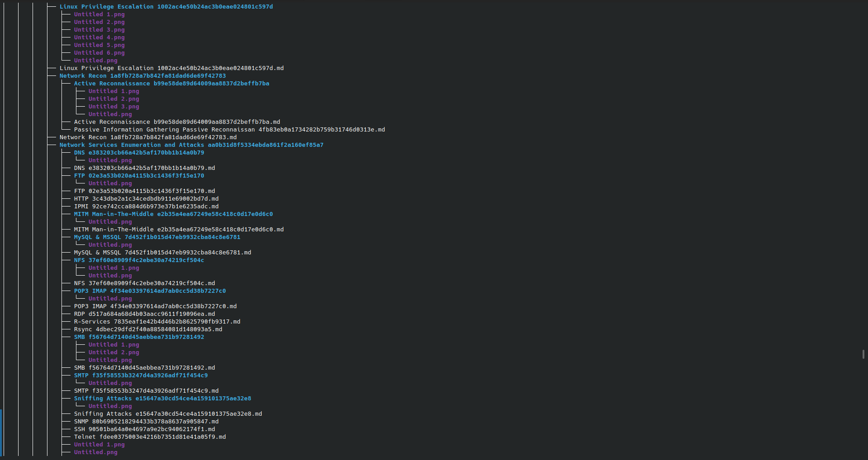Click Untitled 4.png under Linux Privilege Escalation
This screenshot has height=460, width=868.
(x=99, y=38)
